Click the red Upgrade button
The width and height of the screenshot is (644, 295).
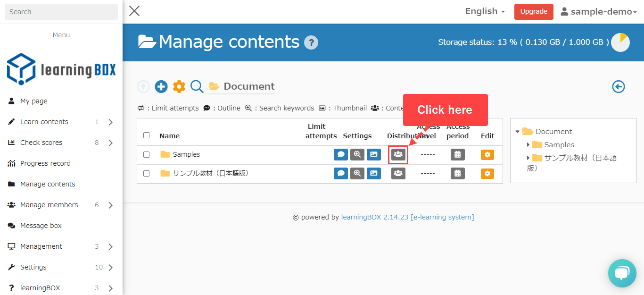click(x=534, y=12)
